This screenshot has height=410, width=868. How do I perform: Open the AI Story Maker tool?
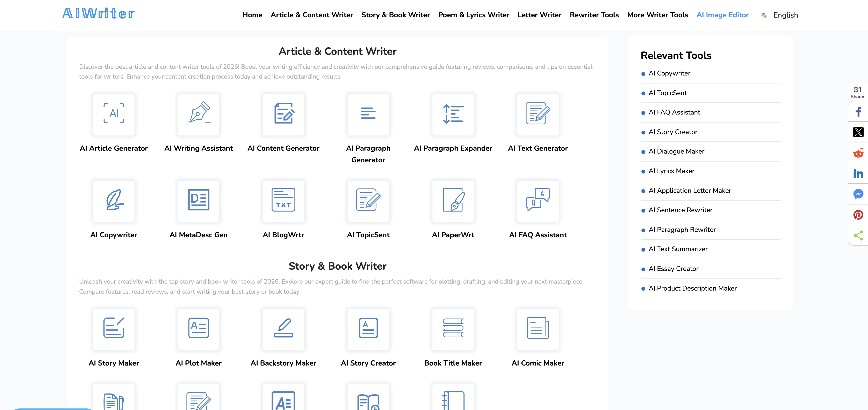[x=114, y=330]
